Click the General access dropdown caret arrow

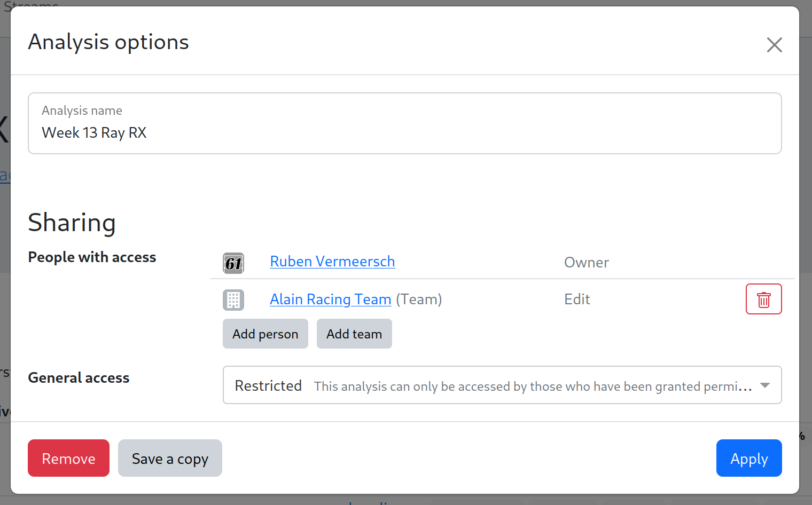click(x=764, y=385)
